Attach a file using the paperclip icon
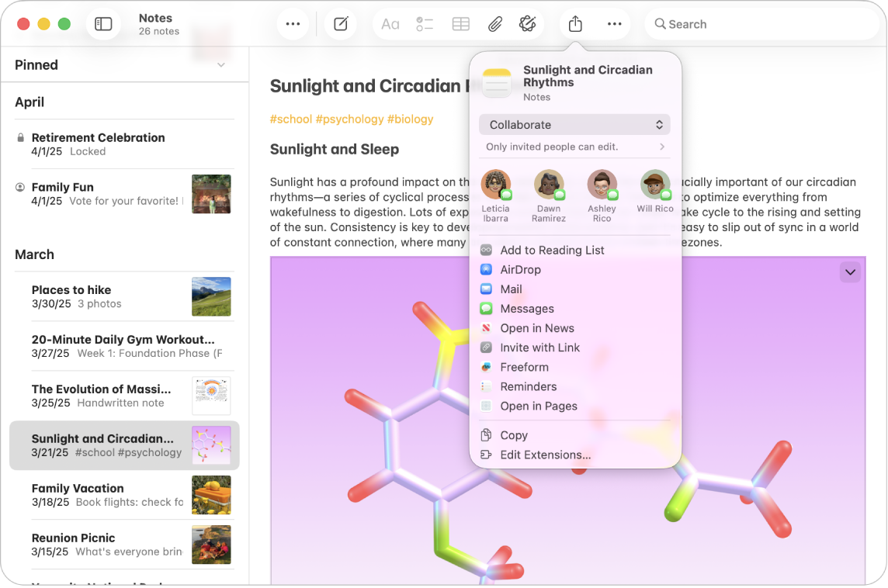888x588 pixels. pyautogui.click(x=495, y=24)
